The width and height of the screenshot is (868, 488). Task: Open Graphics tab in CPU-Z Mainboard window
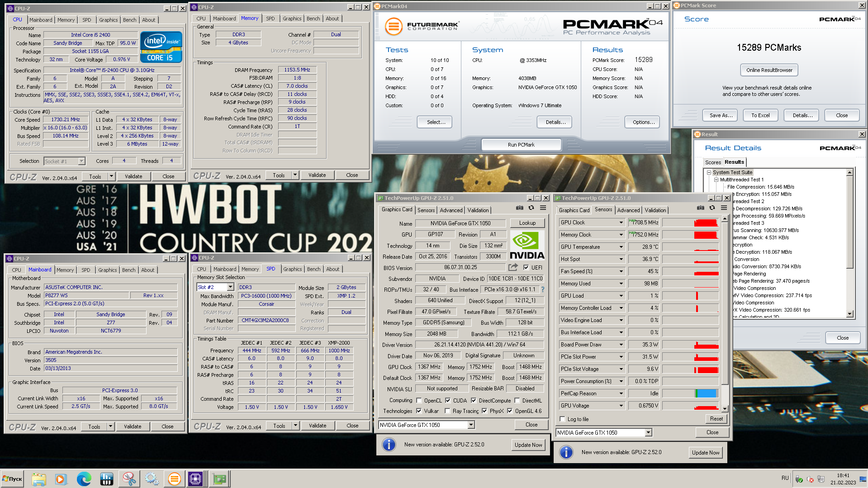[x=108, y=270]
